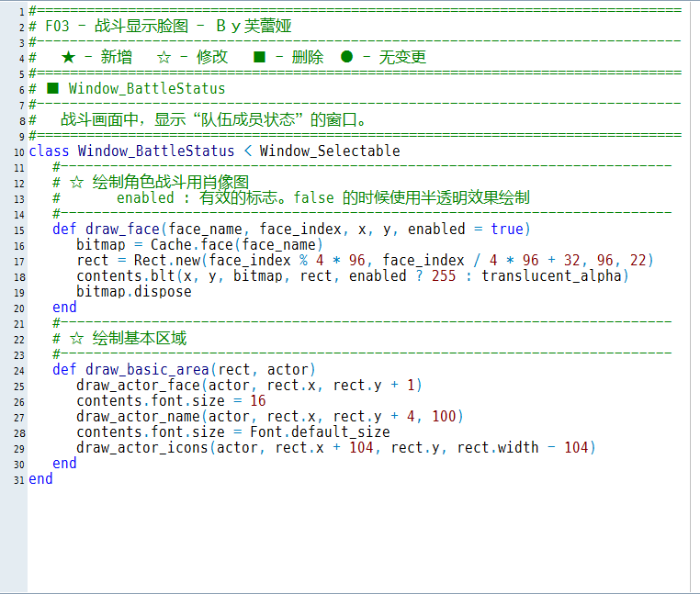Click "draw_actor_icons" on line 29
The height and width of the screenshot is (594, 700).
(142, 448)
